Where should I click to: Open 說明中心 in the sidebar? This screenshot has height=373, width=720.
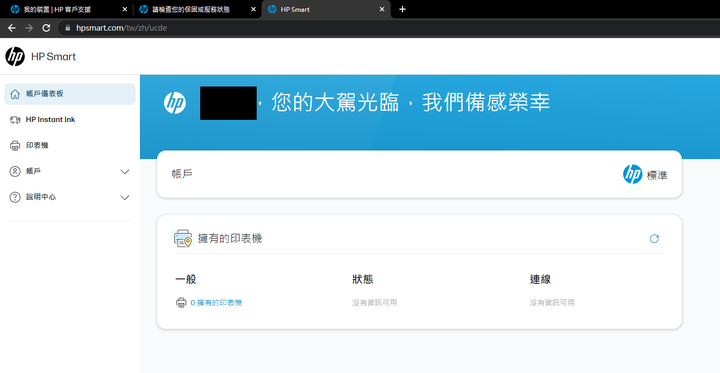(x=70, y=197)
